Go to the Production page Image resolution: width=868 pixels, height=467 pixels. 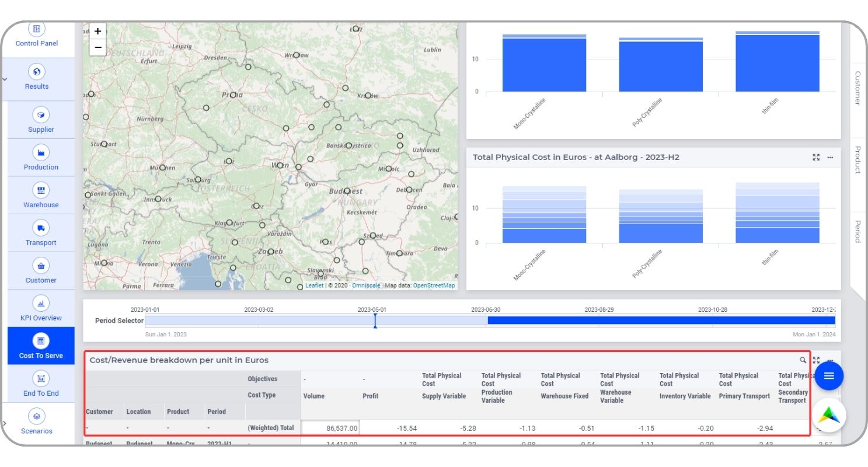click(x=41, y=158)
